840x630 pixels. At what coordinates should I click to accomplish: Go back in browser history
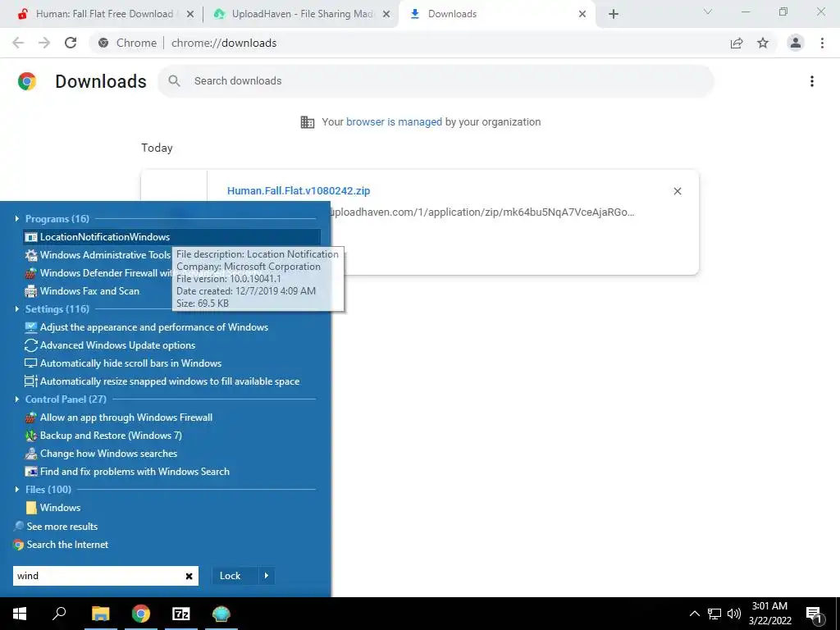pyautogui.click(x=18, y=43)
